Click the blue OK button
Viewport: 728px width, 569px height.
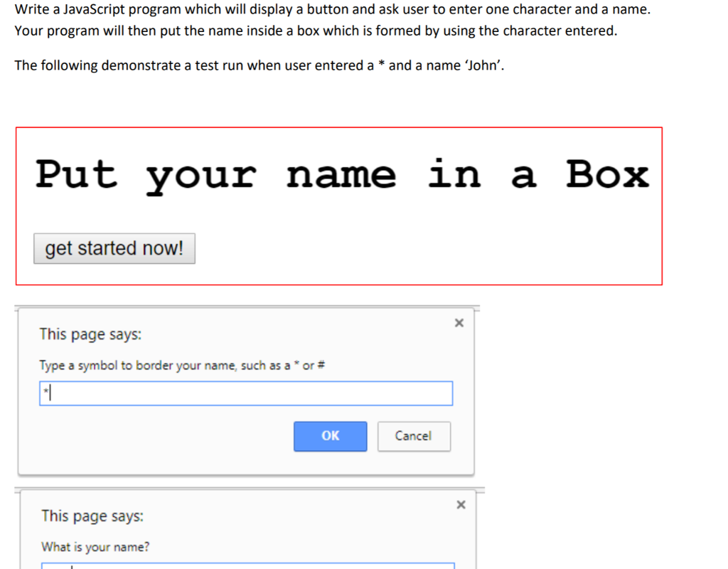[x=330, y=436]
